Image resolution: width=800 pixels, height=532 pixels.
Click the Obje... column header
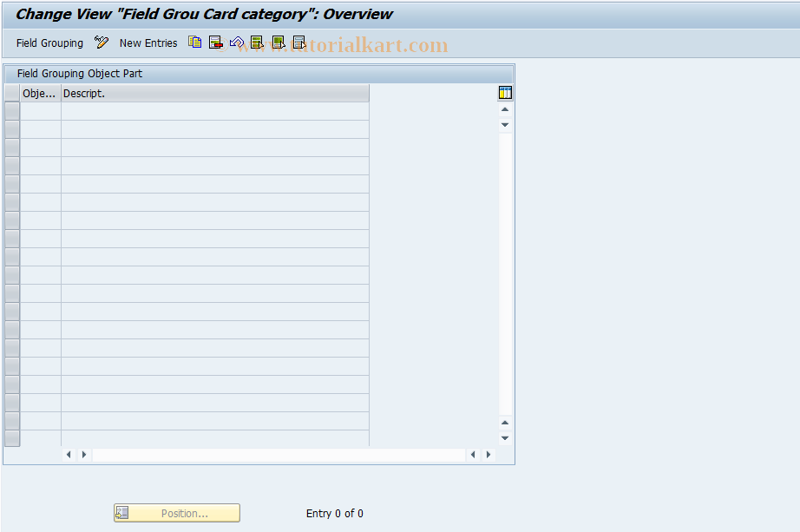point(40,94)
